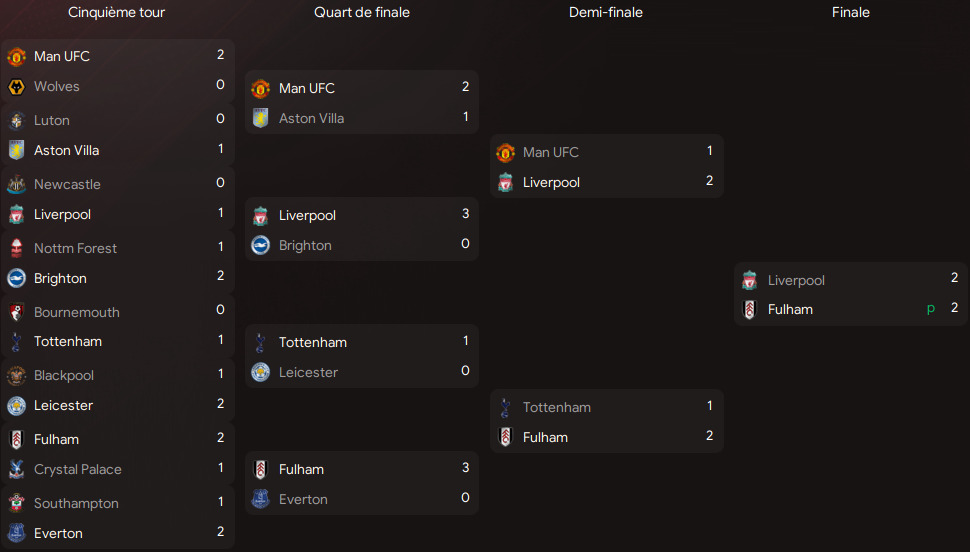970x552 pixels.
Task: Click the Wolves club crest in fifth round
Action: [16, 86]
